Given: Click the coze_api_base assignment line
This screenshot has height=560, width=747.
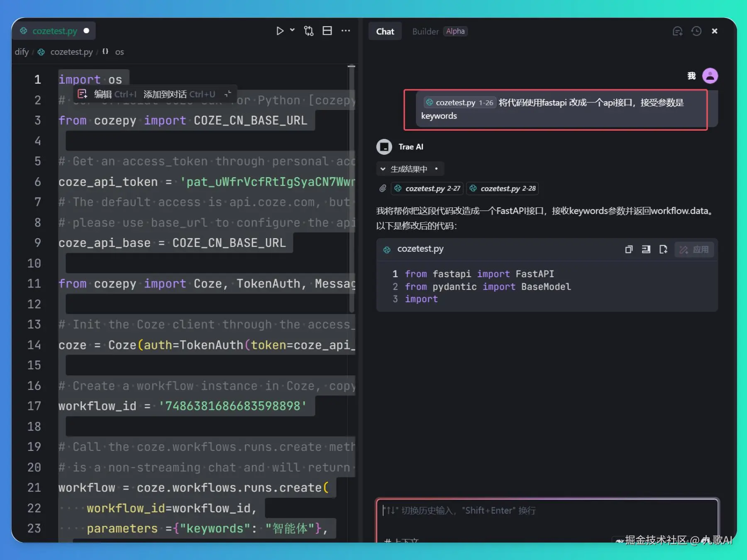Looking at the screenshot, I should (x=172, y=243).
